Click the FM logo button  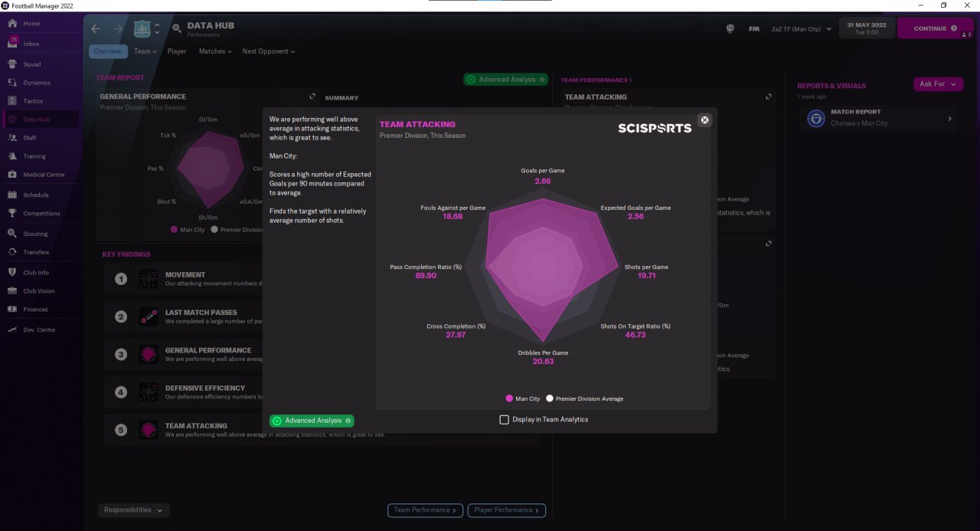pos(754,29)
